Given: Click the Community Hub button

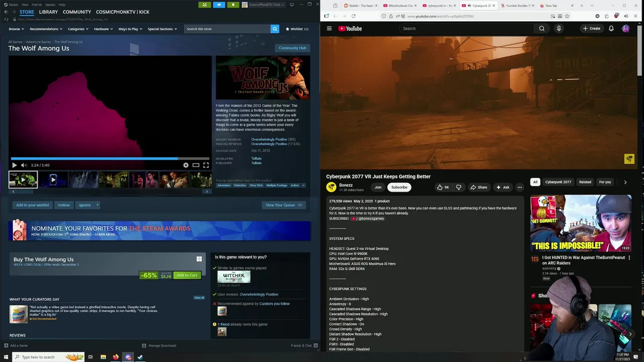Looking at the screenshot, I should pyautogui.click(x=292, y=48).
